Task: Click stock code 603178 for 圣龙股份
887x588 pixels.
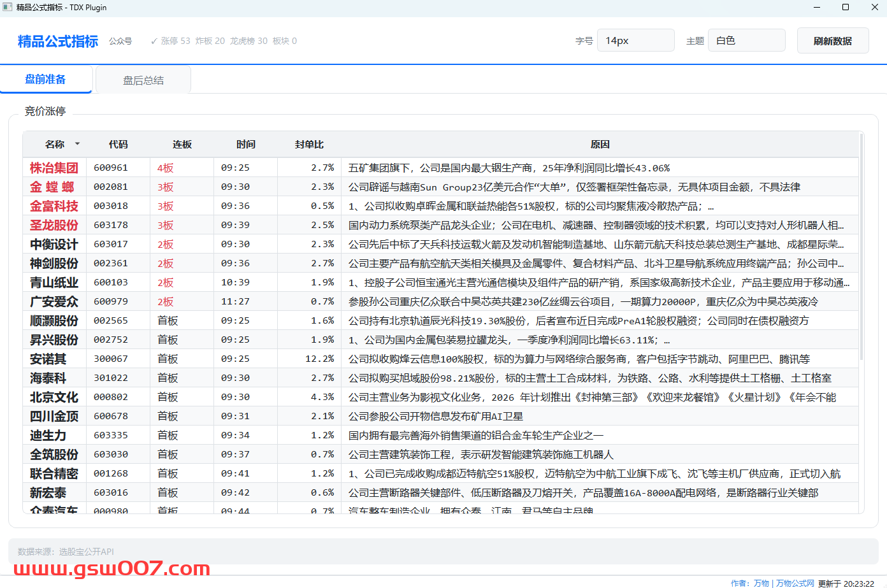Action: point(111,226)
